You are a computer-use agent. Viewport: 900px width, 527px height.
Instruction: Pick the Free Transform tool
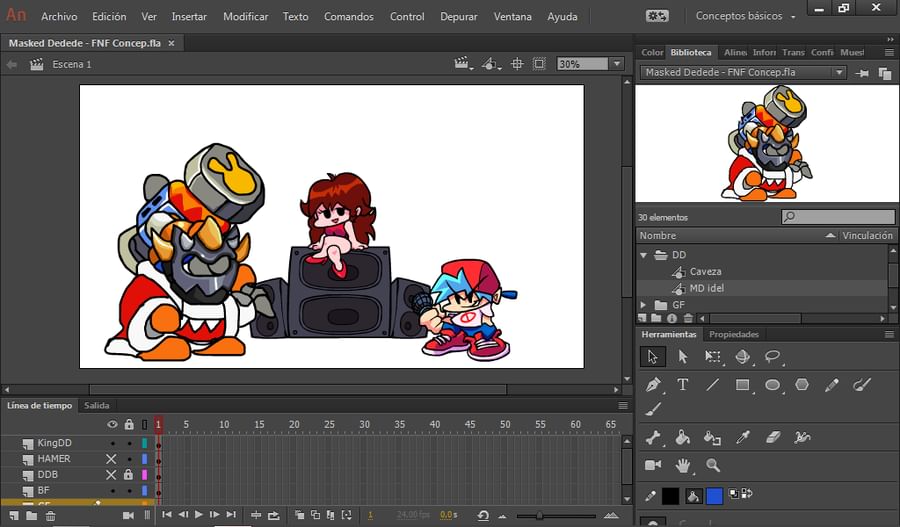point(712,356)
